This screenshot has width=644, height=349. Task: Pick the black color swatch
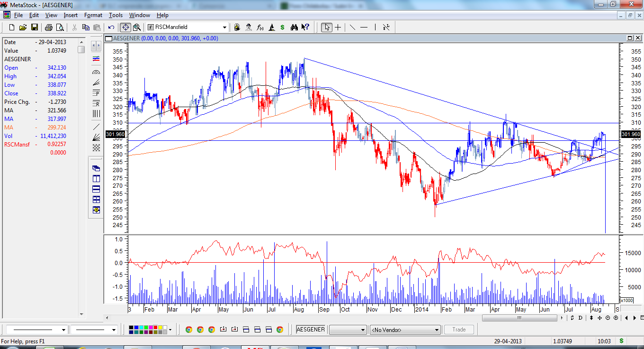point(131,327)
